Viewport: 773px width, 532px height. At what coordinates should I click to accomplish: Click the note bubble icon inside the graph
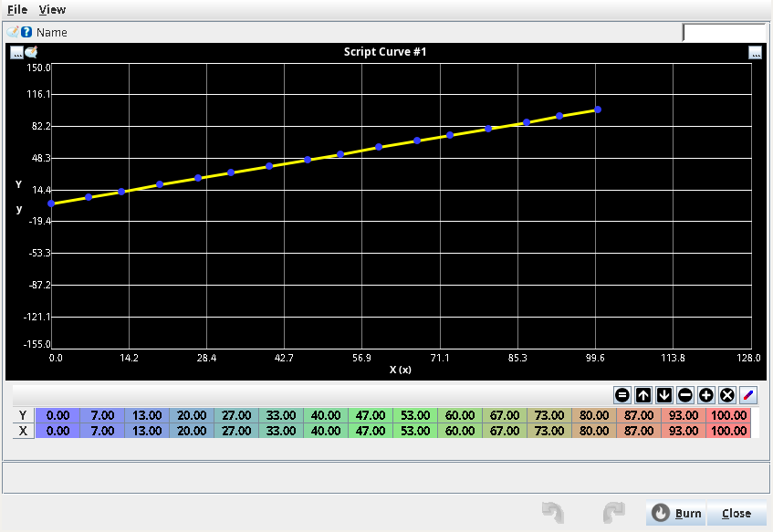tap(31, 52)
